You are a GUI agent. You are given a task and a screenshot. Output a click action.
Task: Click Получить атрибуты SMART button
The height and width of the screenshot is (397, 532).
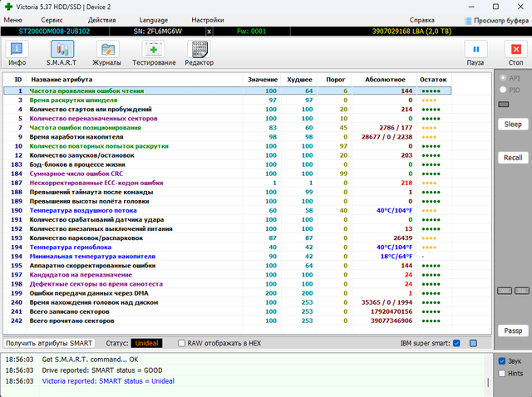49,344
